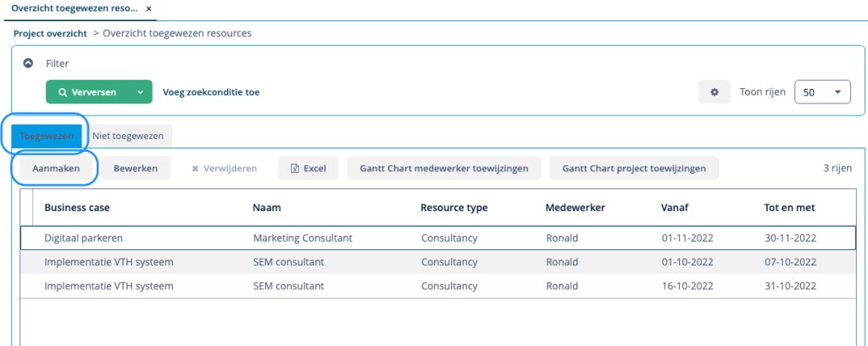Screen dimensions: 868x346
Task: Click the Excel sheet icon
Action: pyautogui.click(x=296, y=168)
